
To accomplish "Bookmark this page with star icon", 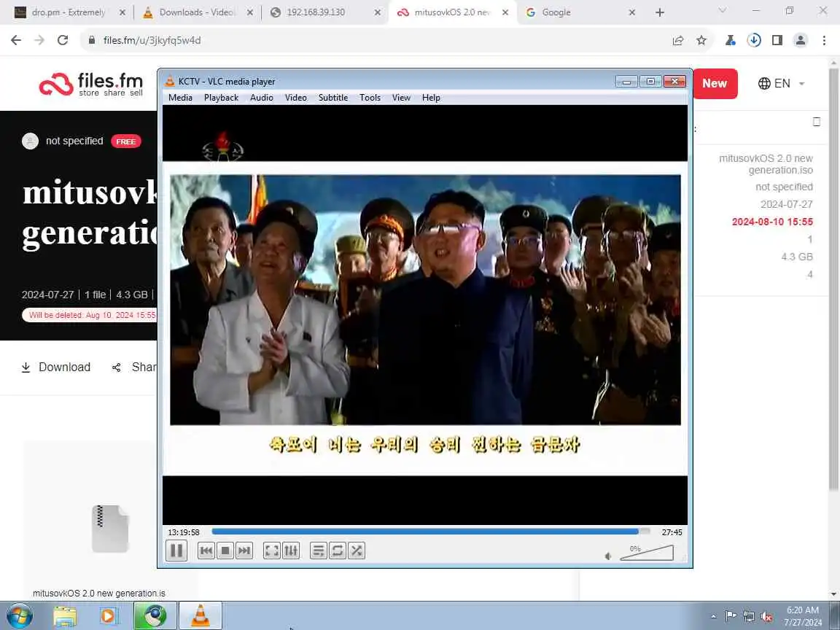I will [x=701, y=40].
